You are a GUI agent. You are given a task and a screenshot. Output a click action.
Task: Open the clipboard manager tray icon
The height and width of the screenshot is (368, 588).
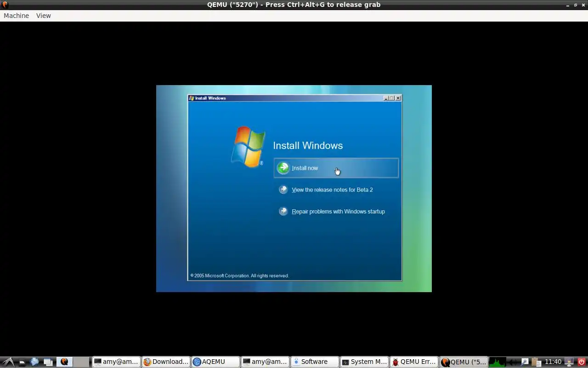point(536,362)
